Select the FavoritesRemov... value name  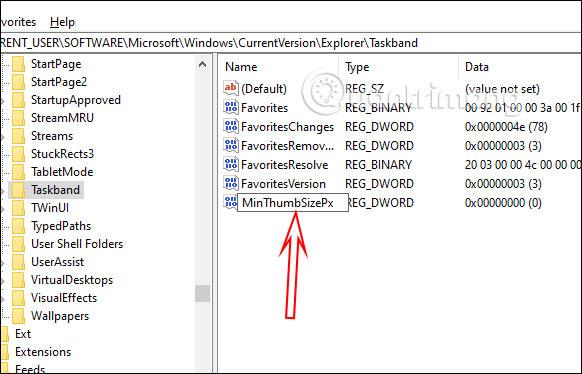click(287, 146)
